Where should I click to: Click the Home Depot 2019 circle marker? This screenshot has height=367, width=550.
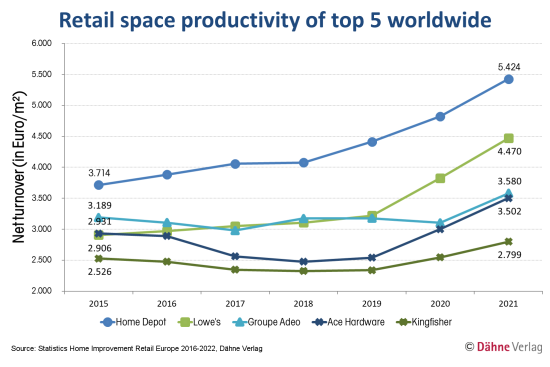(372, 142)
